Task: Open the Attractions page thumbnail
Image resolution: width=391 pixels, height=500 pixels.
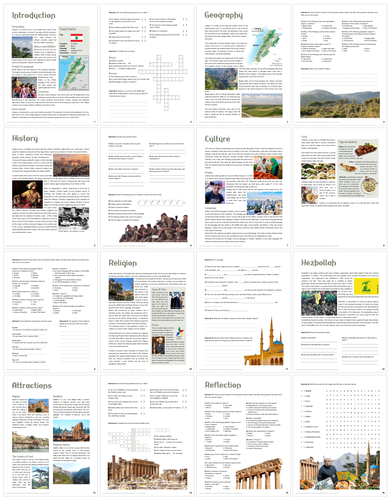Action: tap(51, 435)
